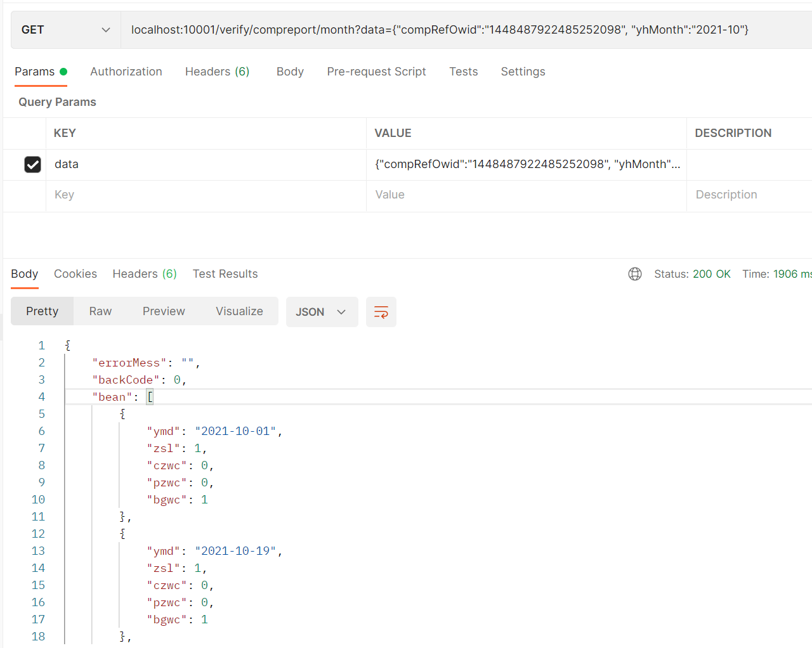Screen dimensions: 812x648
Task: Open the JSON format dropdown
Action: [x=322, y=312]
